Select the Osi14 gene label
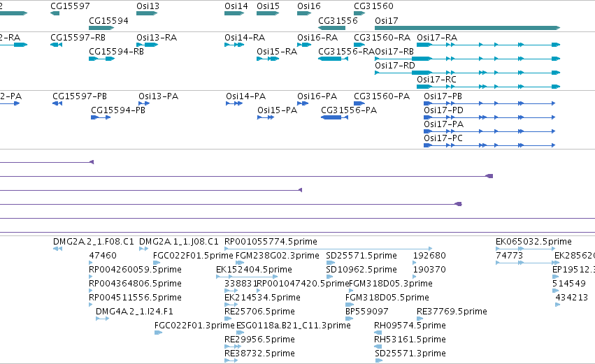This screenshot has height=364, width=595. click(x=236, y=6)
